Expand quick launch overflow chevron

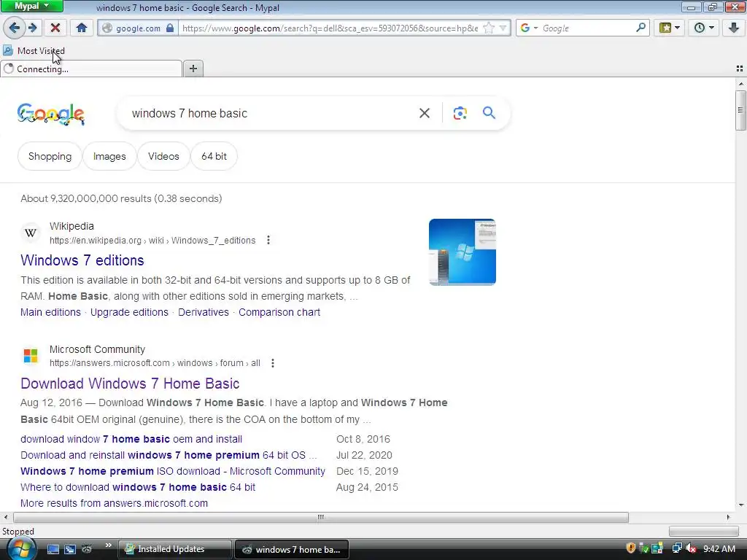tap(108, 545)
